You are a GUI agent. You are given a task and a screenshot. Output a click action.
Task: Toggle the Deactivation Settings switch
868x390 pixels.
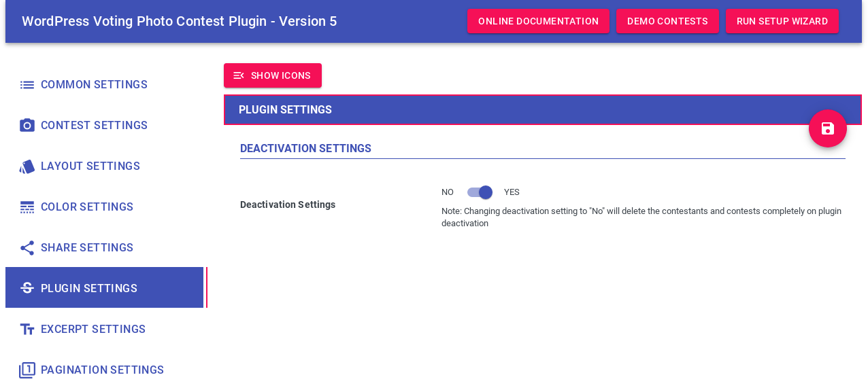[480, 192]
